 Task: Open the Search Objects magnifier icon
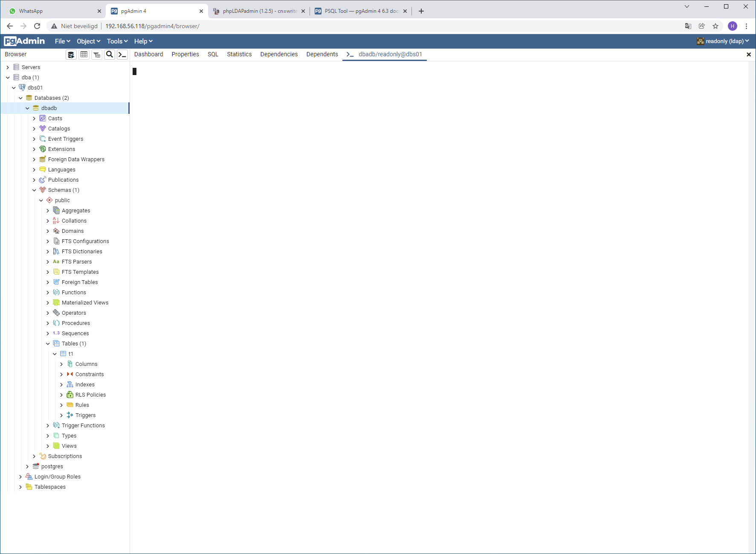110,55
